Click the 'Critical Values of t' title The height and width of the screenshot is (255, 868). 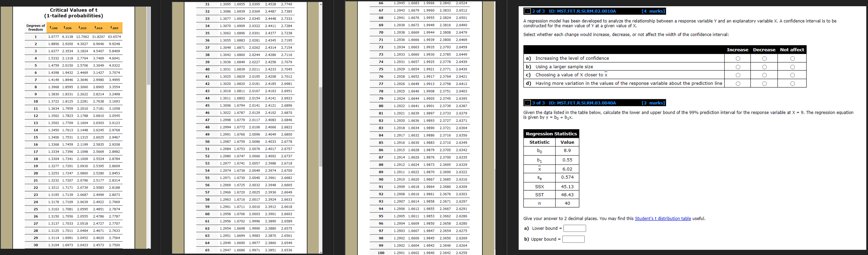point(74,10)
